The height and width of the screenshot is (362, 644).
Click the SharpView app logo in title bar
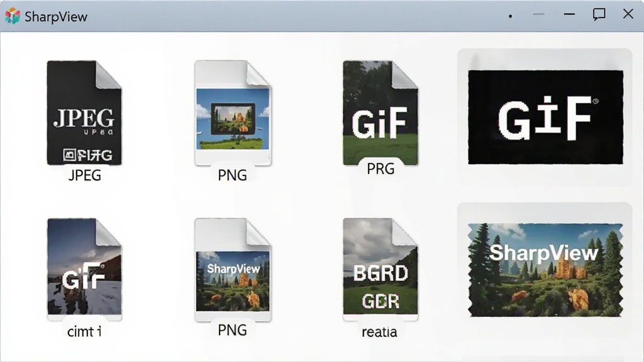point(13,16)
